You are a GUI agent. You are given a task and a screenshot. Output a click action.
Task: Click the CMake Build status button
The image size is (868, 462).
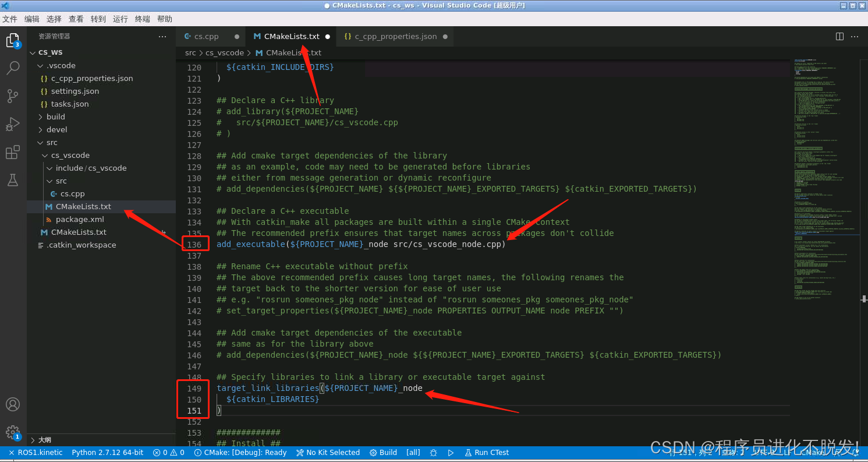tap(384, 453)
